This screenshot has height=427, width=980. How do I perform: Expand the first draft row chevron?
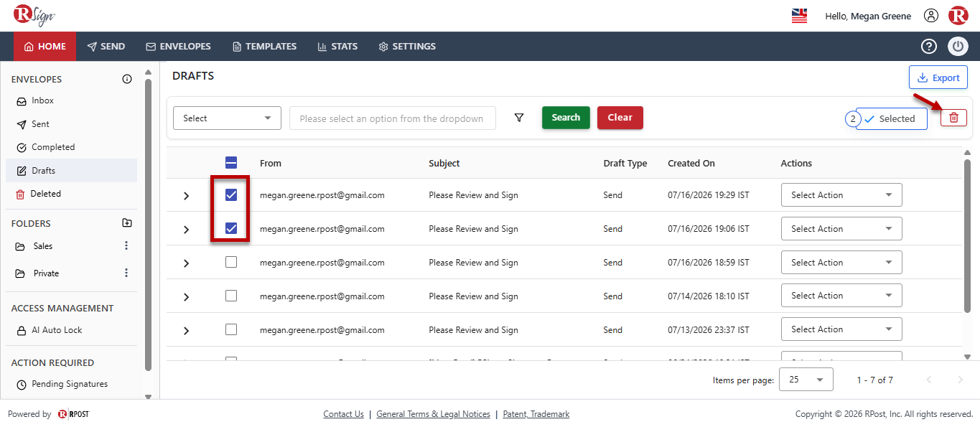(x=187, y=195)
